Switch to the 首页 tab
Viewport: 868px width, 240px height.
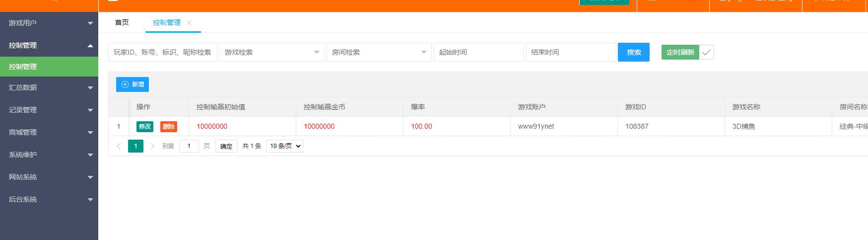coord(122,22)
